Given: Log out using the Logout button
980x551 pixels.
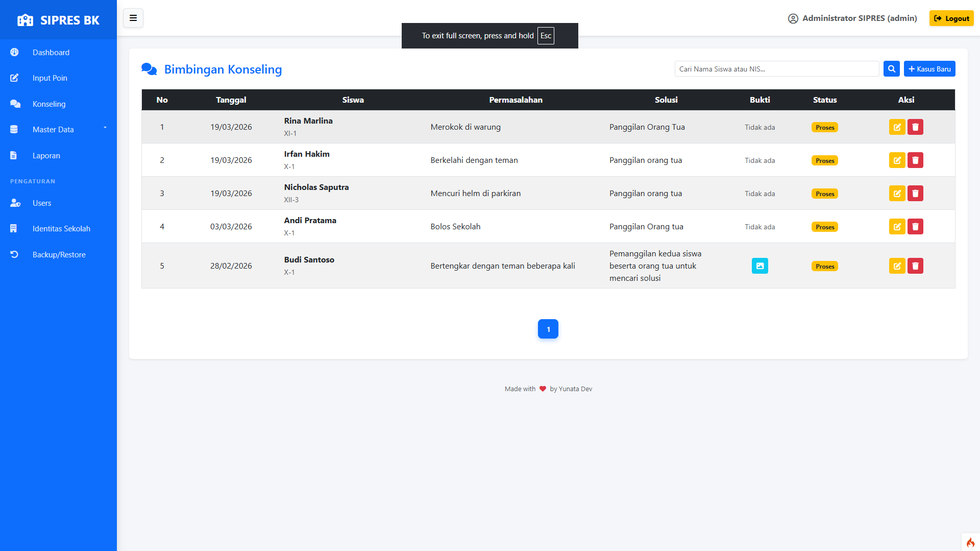Looking at the screenshot, I should pos(951,18).
